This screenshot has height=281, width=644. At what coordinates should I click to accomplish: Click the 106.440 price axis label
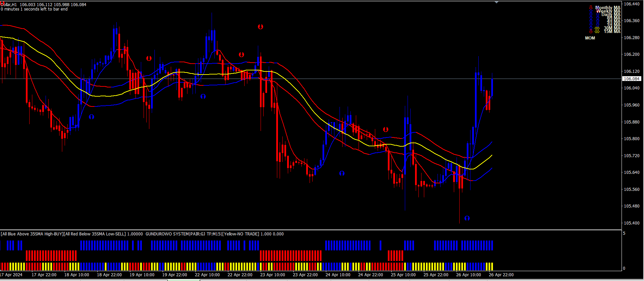pos(632,4)
